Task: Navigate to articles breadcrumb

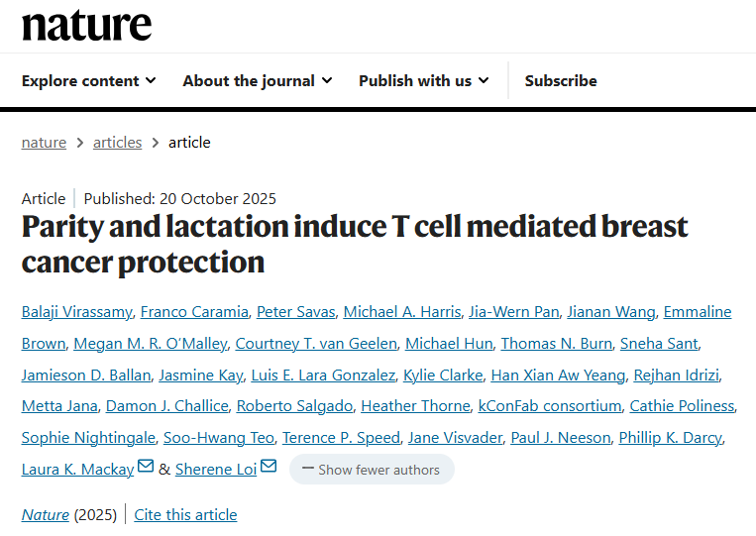Action: (x=117, y=143)
